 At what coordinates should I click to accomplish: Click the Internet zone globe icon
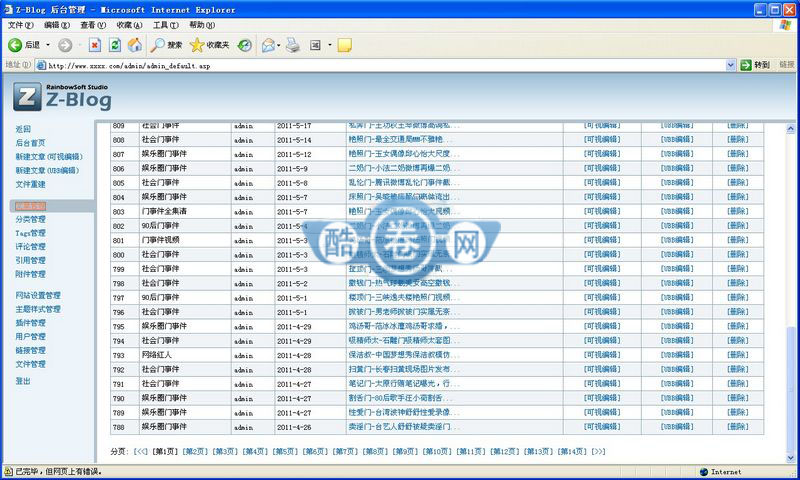704,472
